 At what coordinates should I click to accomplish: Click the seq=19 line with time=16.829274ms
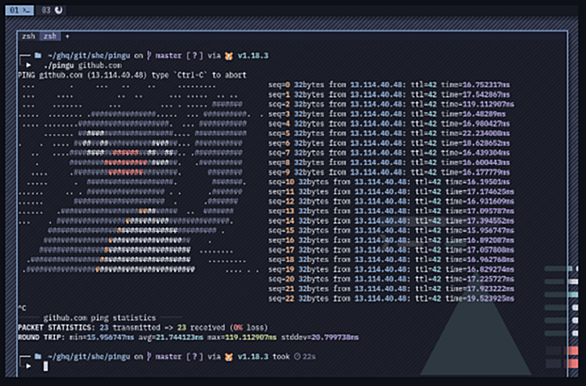(x=391, y=269)
